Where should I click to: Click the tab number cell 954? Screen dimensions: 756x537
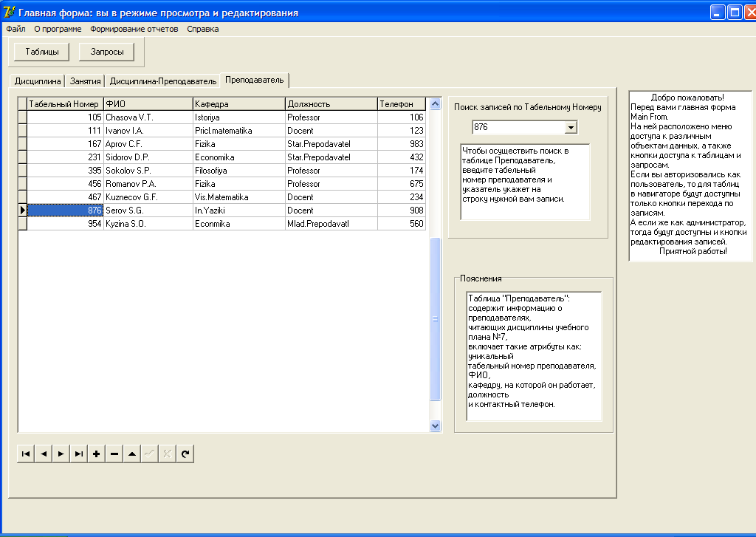[x=65, y=224]
